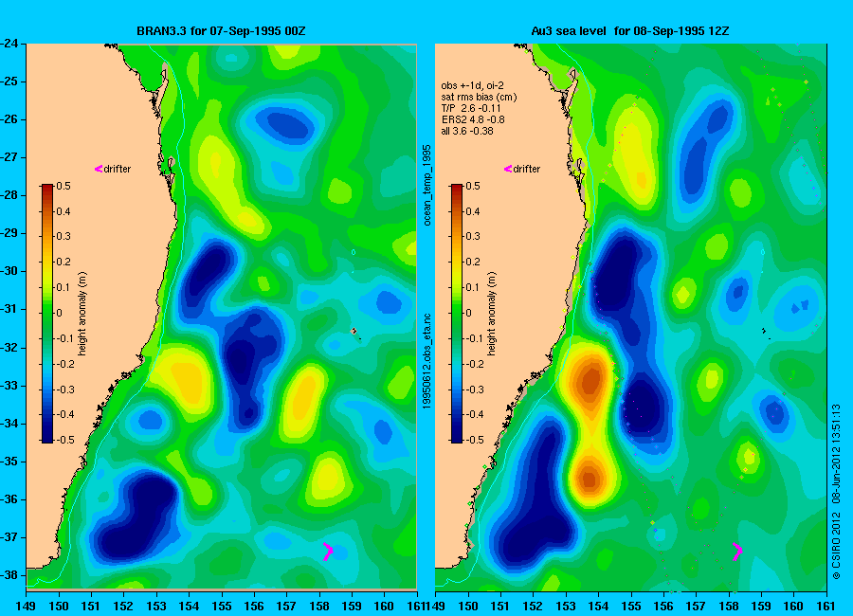Viewport: 853px width, 616px height.
Task: Click the magenta drifter arrow in right legend
Action: coord(508,169)
